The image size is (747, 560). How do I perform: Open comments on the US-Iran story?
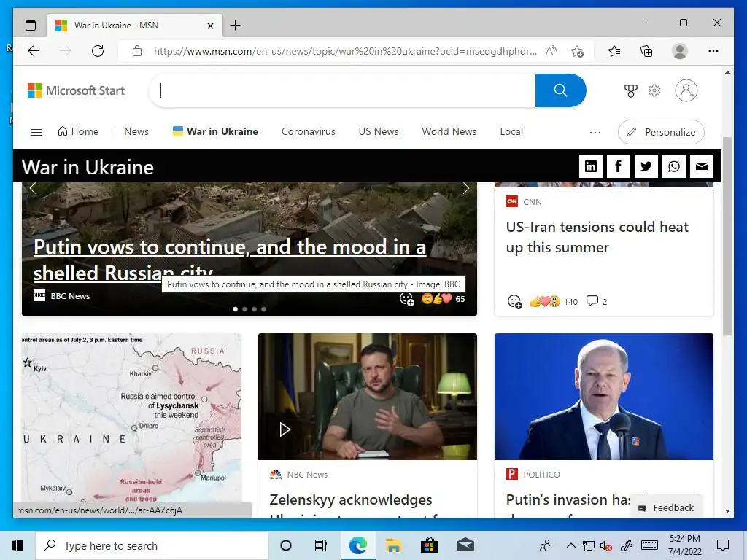pos(597,301)
